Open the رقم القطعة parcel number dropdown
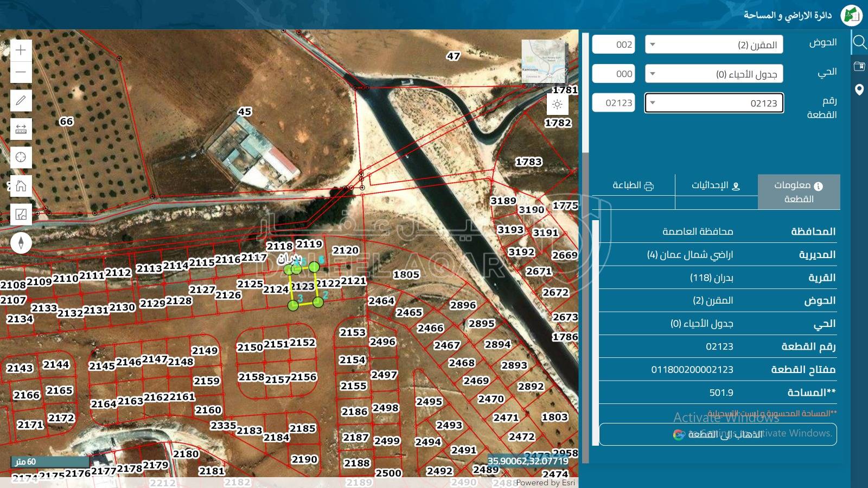The height and width of the screenshot is (488, 868). click(x=714, y=103)
